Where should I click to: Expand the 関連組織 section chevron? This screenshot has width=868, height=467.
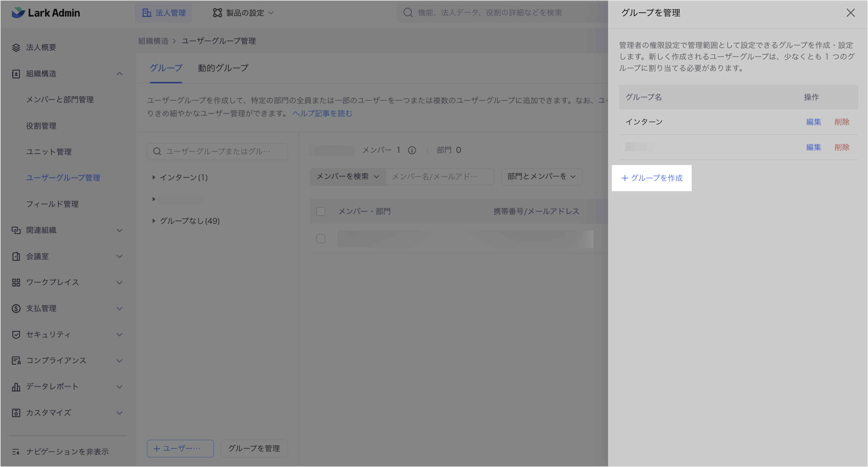point(120,230)
